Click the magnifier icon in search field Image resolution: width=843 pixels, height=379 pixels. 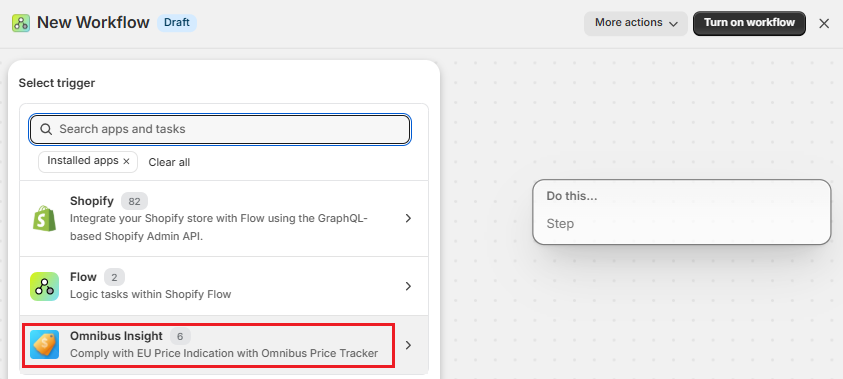[x=46, y=129]
